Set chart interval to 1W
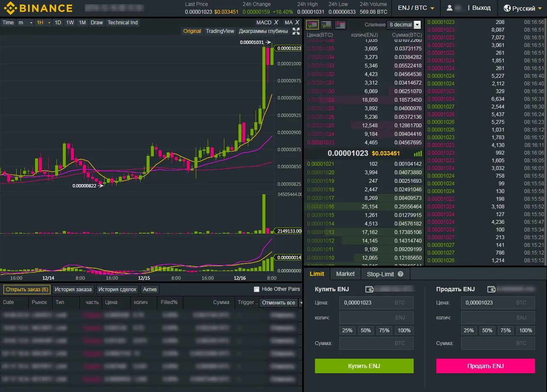This screenshot has width=547, height=392. click(x=70, y=23)
